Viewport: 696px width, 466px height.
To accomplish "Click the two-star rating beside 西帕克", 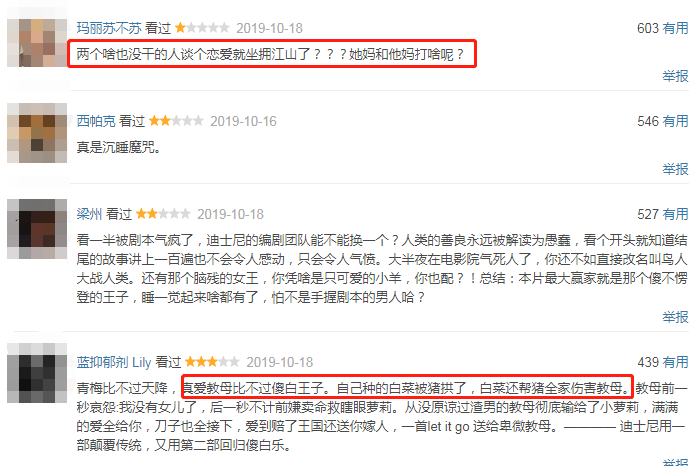I will tap(176, 121).
